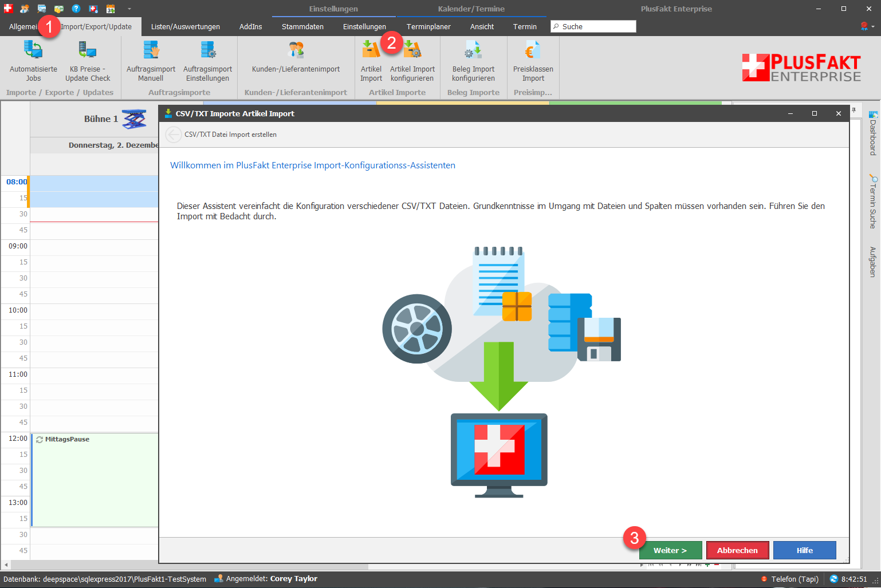Click the Angemeldet: Corey Taylor status entry
The width and height of the screenshot is (881, 588).
coord(266,579)
